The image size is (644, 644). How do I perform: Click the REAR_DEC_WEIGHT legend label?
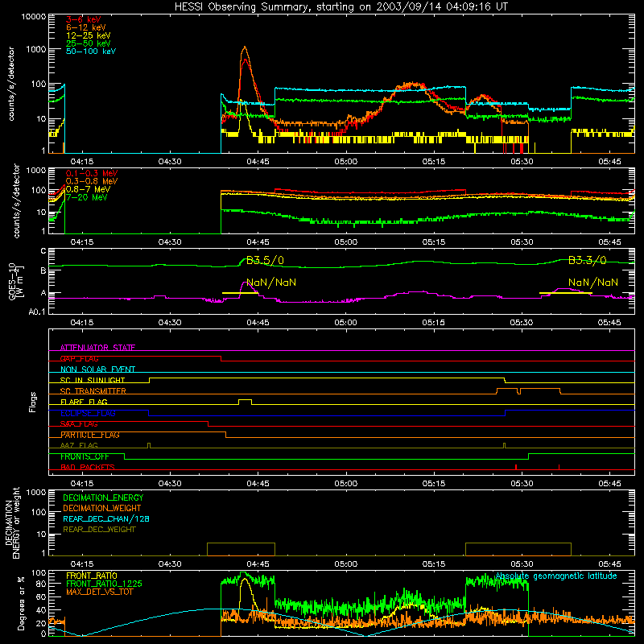(99, 530)
